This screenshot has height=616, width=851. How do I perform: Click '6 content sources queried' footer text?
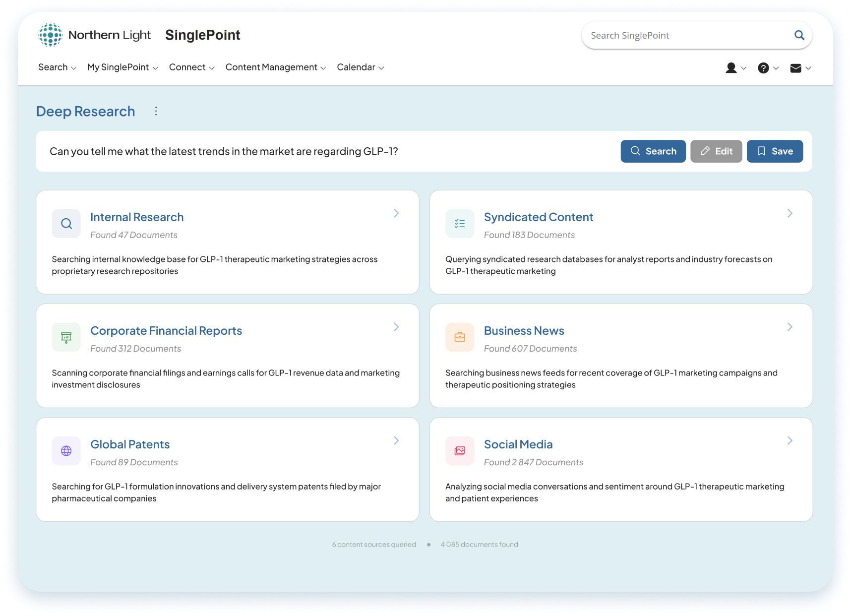point(374,545)
